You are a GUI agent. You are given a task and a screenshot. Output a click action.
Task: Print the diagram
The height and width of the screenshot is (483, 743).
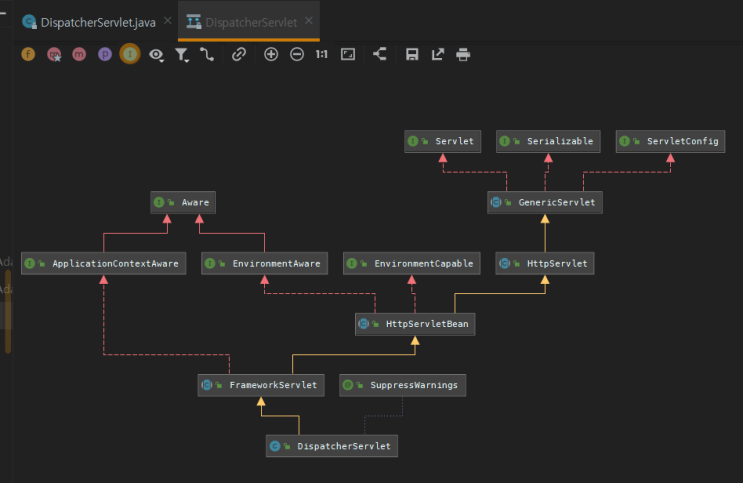coord(463,55)
